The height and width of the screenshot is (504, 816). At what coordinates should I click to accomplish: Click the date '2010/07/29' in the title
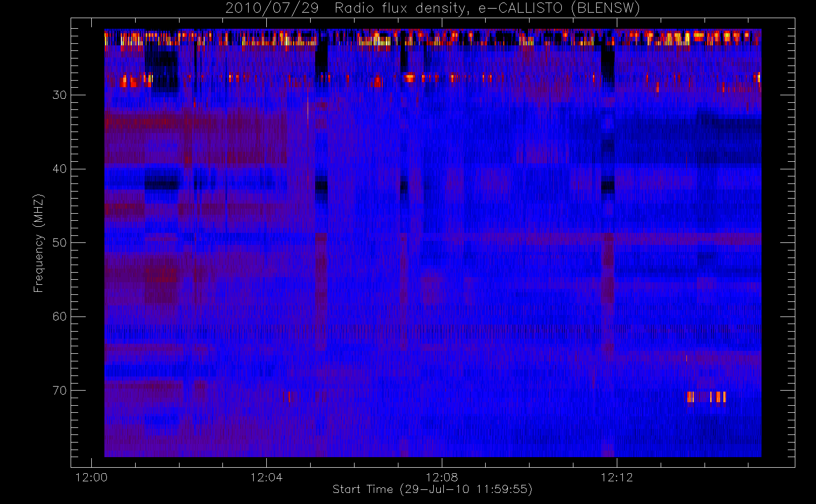[272, 9]
